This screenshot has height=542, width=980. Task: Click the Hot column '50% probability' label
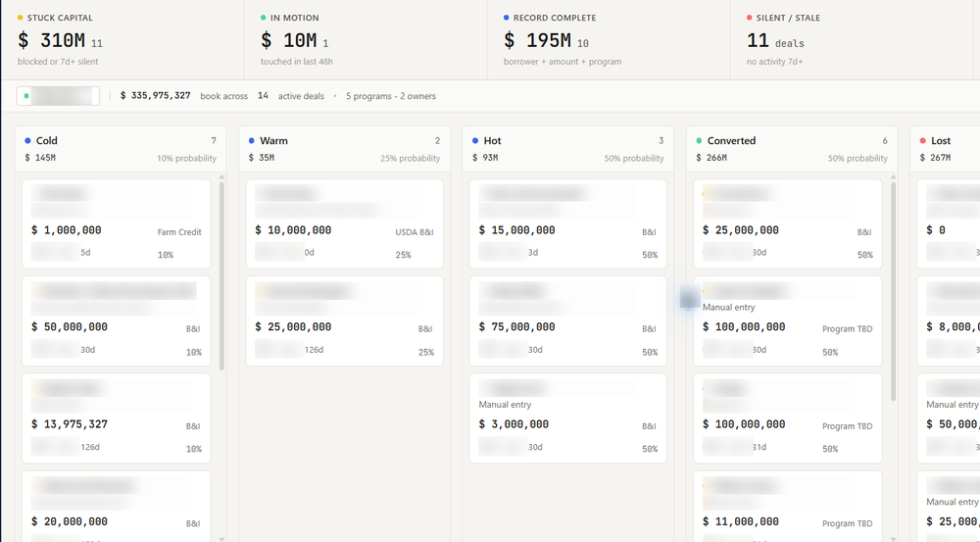click(x=634, y=158)
